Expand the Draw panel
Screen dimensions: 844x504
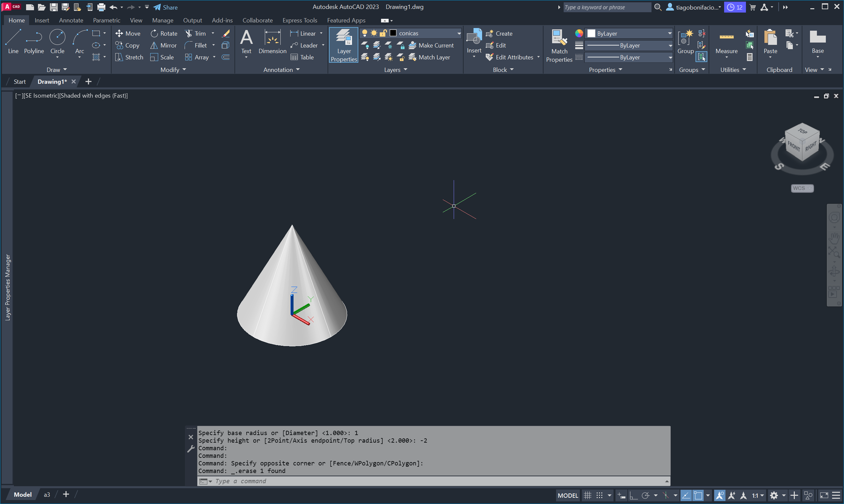56,70
